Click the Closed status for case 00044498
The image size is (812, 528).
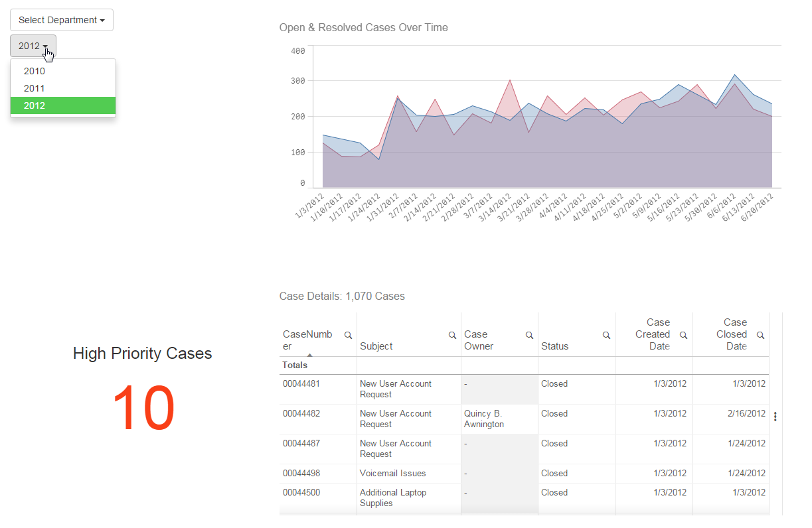(554, 473)
